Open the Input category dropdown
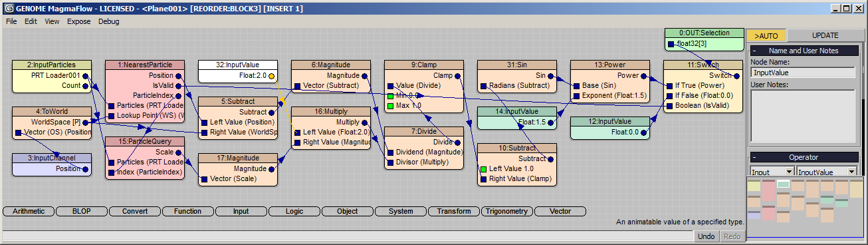This screenshot has width=868, height=245. pyautogui.click(x=771, y=172)
